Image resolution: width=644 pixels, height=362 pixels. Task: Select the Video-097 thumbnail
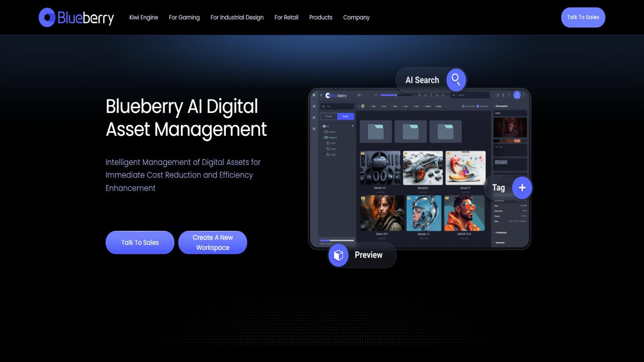(382, 213)
